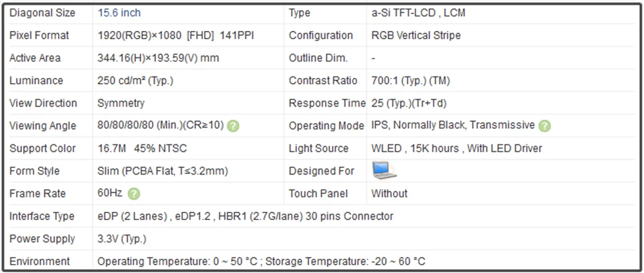
Task: Click the Active Area dimensions text
Action: (x=158, y=58)
